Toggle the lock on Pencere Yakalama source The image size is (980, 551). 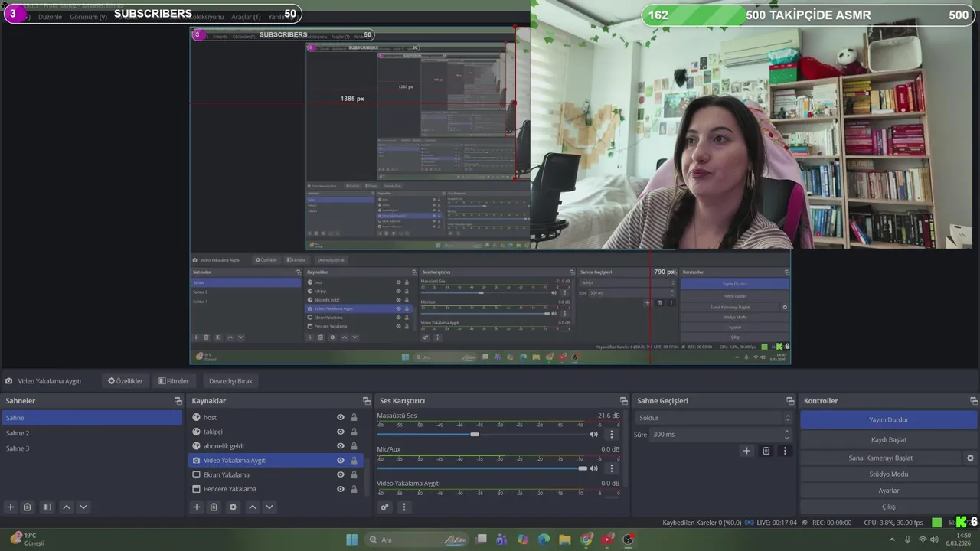click(354, 489)
